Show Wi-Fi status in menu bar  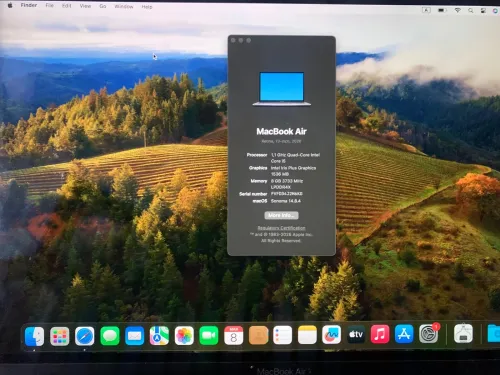point(458,10)
